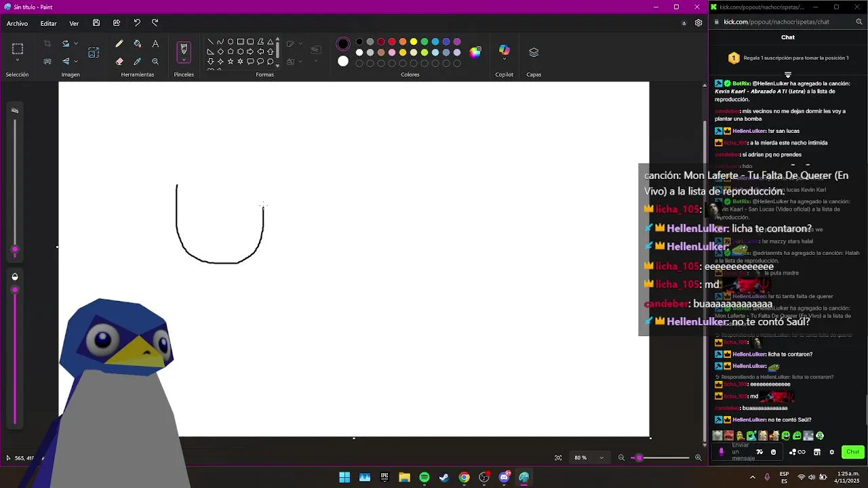Pick the red color swatch
The height and width of the screenshot is (488, 868).
tap(392, 41)
